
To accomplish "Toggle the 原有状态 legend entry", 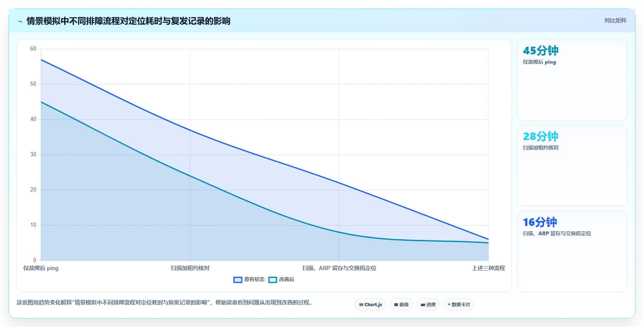I will [x=249, y=279].
